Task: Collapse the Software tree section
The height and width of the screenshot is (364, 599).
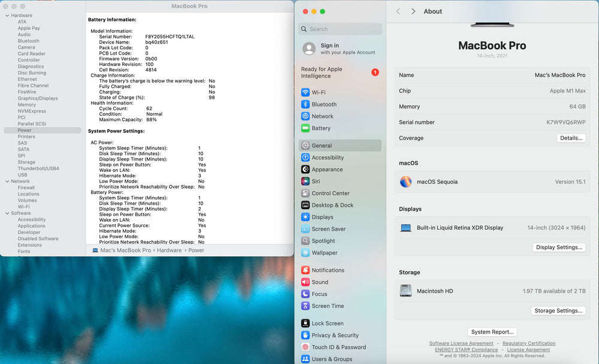Action: [7, 213]
